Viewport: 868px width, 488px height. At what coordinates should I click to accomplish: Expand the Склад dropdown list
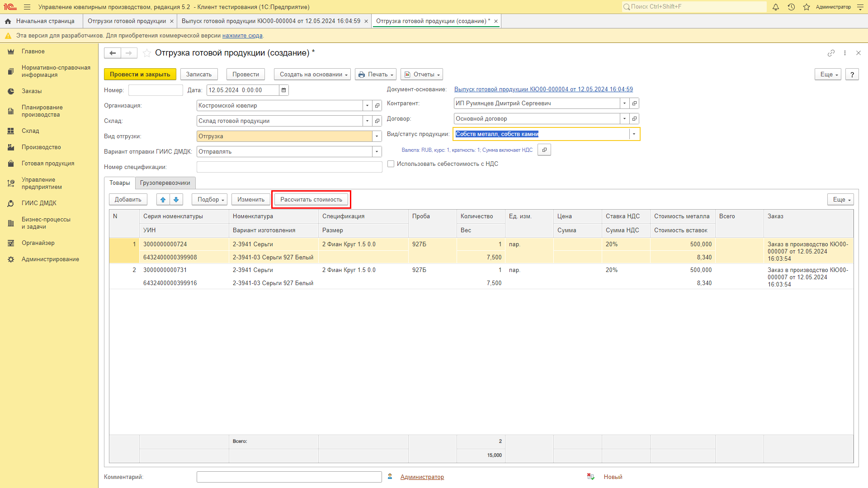(367, 121)
